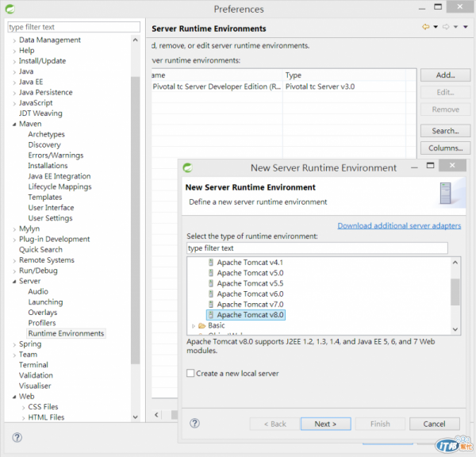Select User Settings under Maven
Screen dimensions: 476x457
pos(50,218)
